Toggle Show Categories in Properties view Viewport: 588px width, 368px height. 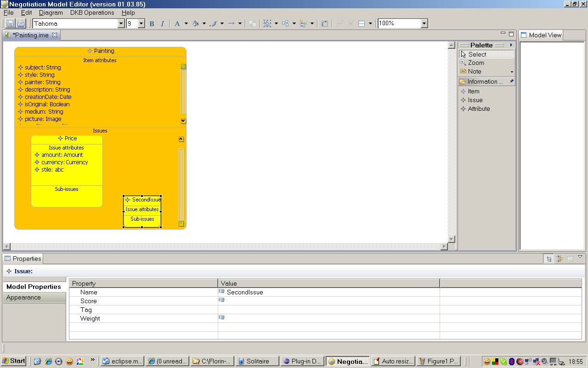tap(548, 259)
